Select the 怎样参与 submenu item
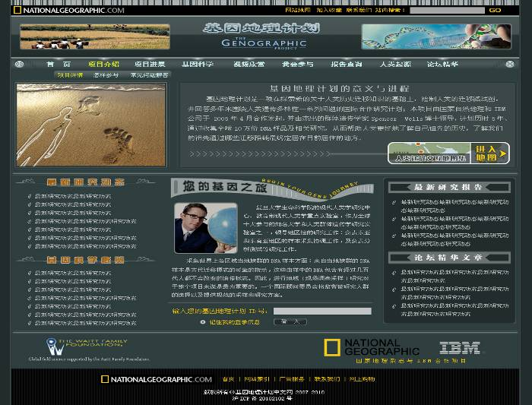Viewport: 532px width, 405px height. (x=106, y=75)
